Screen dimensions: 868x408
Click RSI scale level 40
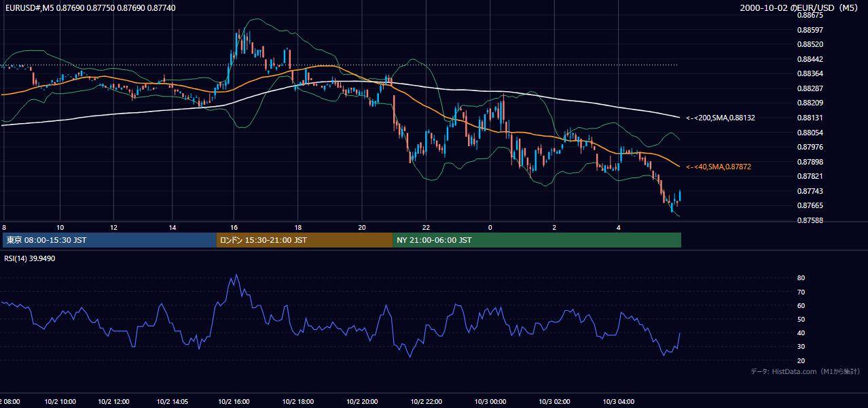801,333
